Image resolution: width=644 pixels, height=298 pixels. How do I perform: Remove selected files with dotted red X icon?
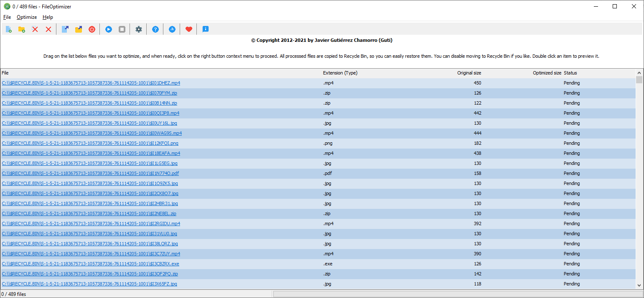[35, 29]
